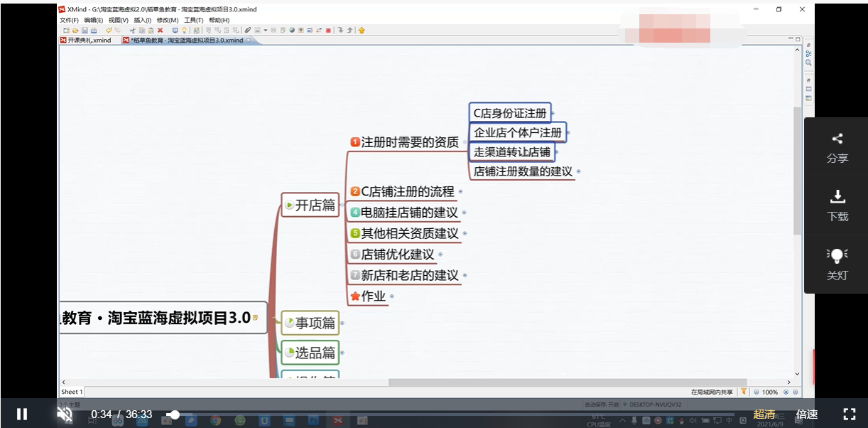Click the 100% zoom level value
The width and height of the screenshot is (868, 428).
coord(770,392)
